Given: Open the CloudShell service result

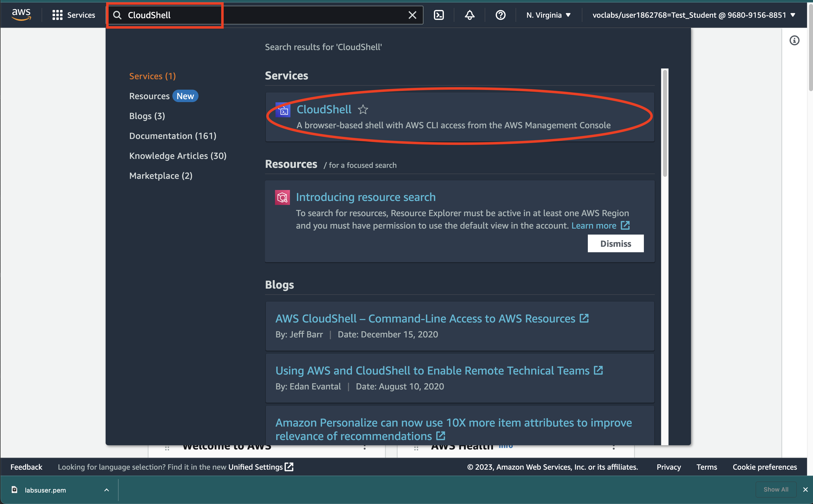Looking at the screenshot, I should coord(324,109).
